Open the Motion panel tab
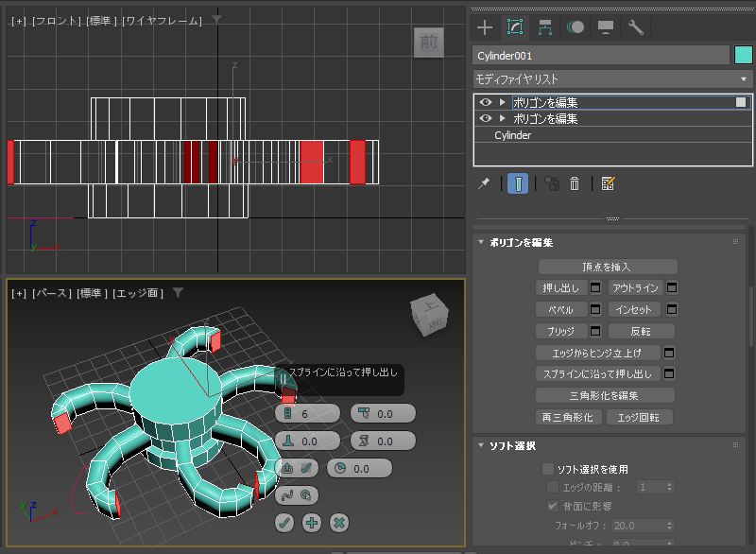Screen dimensions: 756x554 (x=576, y=27)
